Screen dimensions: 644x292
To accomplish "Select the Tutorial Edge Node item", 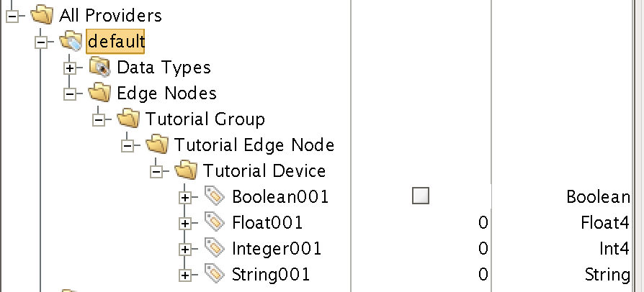I will [x=254, y=145].
